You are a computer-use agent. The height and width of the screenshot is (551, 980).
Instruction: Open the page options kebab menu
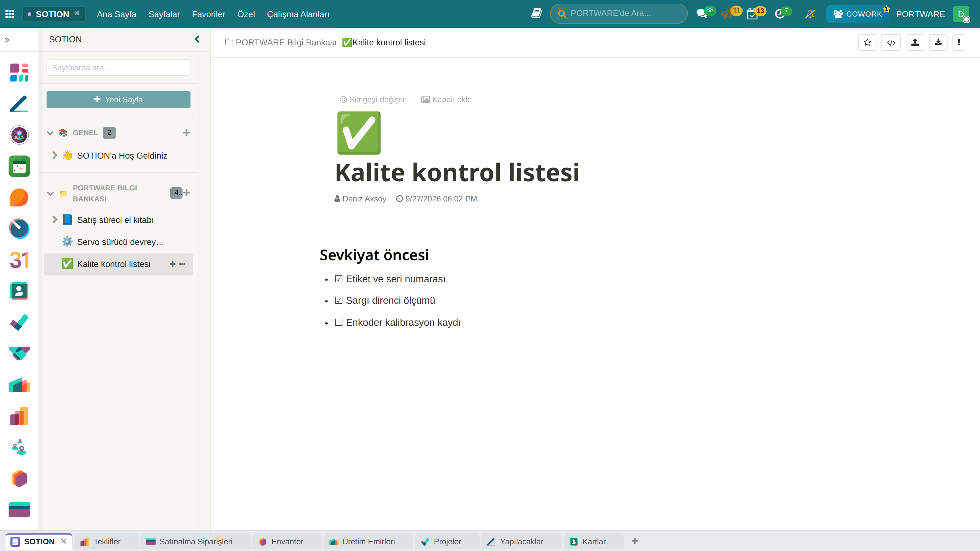tap(959, 43)
